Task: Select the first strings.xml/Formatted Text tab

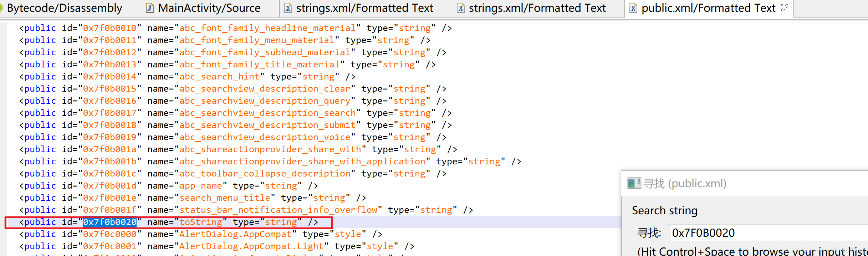Action: point(364,8)
